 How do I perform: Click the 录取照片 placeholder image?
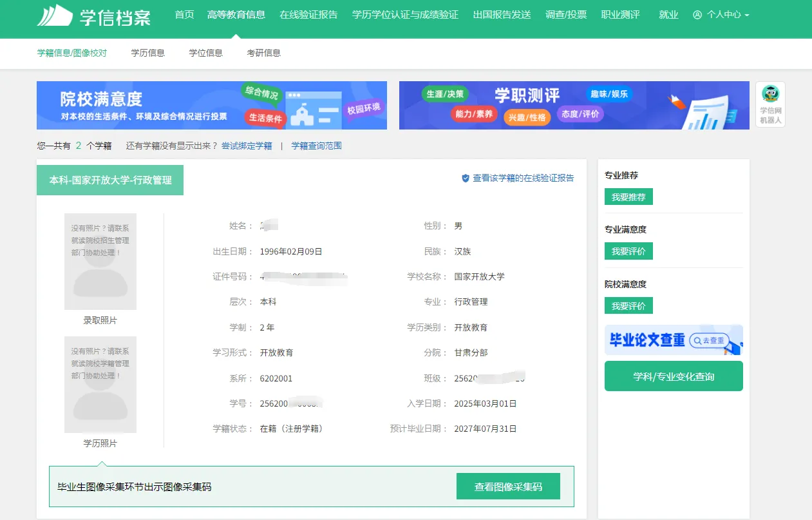pyautogui.click(x=100, y=262)
